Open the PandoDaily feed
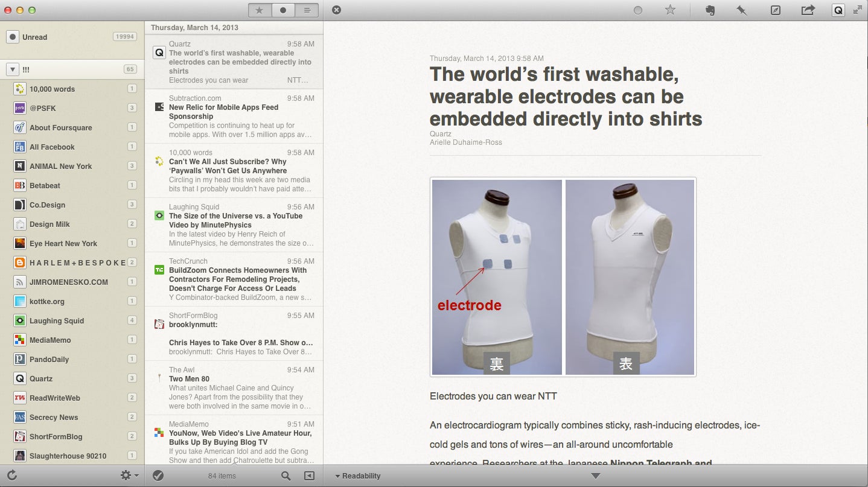The image size is (868, 487). pyautogui.click(x=72, y=359)
